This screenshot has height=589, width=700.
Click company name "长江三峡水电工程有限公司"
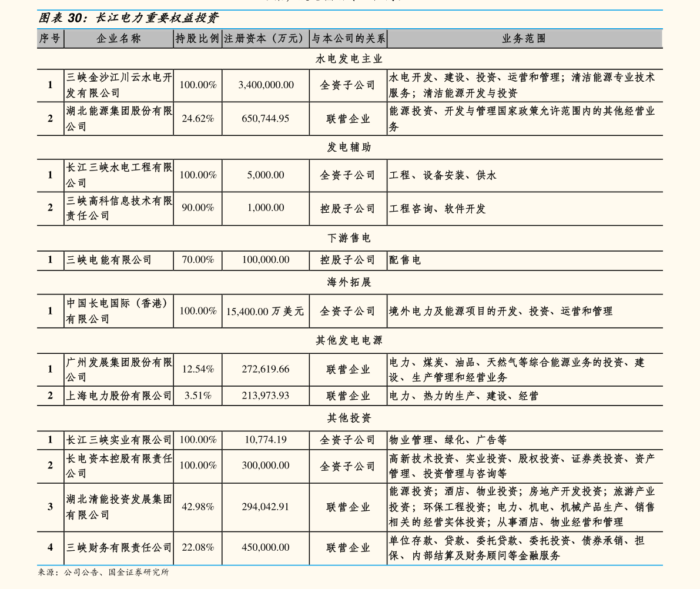click(119, 175)
